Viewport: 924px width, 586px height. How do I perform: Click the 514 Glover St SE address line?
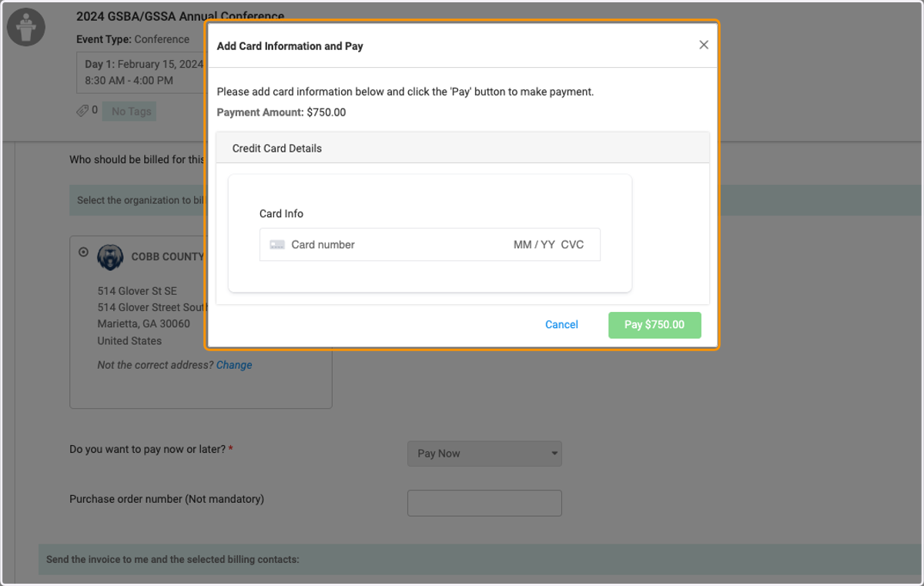pyautogui.click(x=137, y=291)
